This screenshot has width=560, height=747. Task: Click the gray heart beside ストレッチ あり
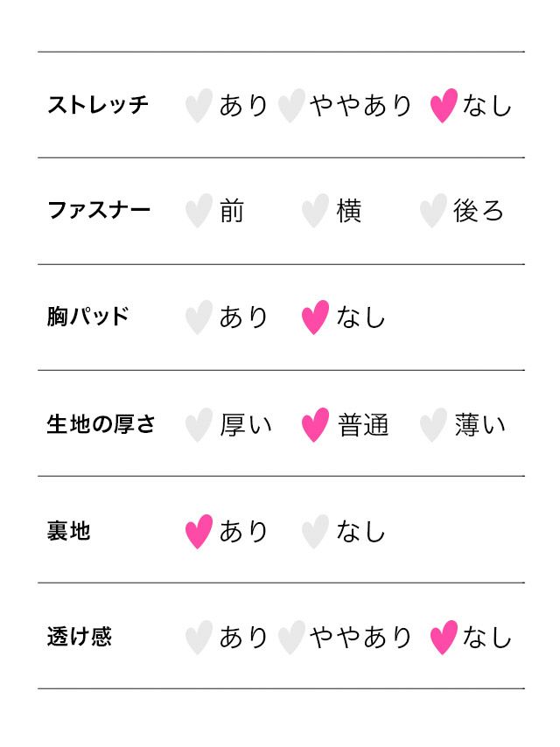point(199,105)
